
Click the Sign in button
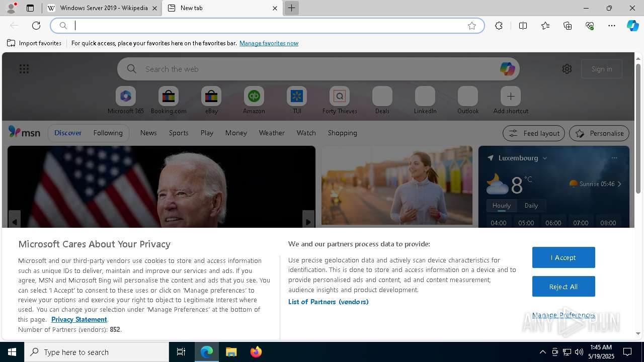[x=602, y=69]
